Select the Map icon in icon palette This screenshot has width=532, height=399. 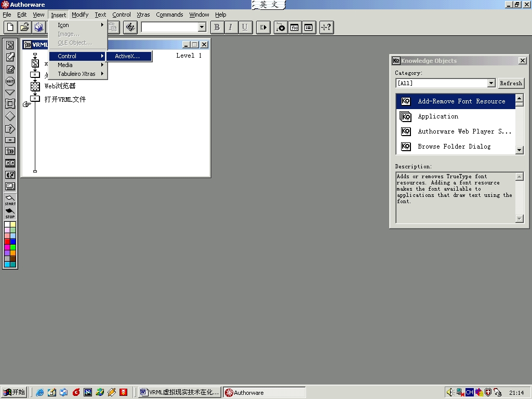coord(10,151)
